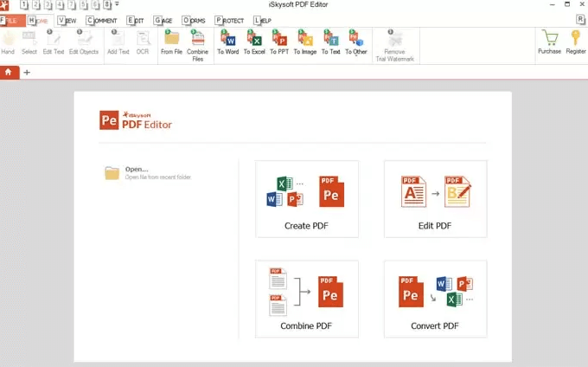Click the To Other conversion icon

click(x=356, y=42)
